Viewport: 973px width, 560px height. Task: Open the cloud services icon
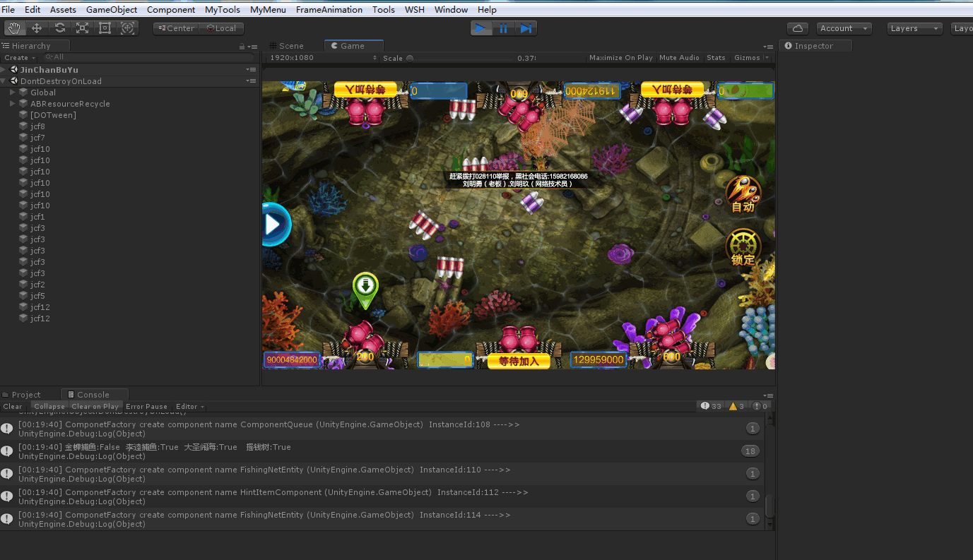pyautogui.click(x=798, y=28)
